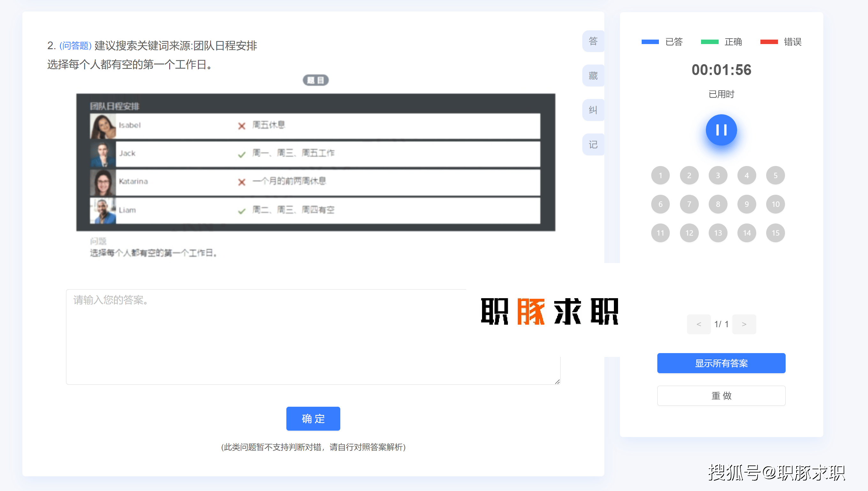Click the 答 (answer) side tab

click(x=593, y=41)
